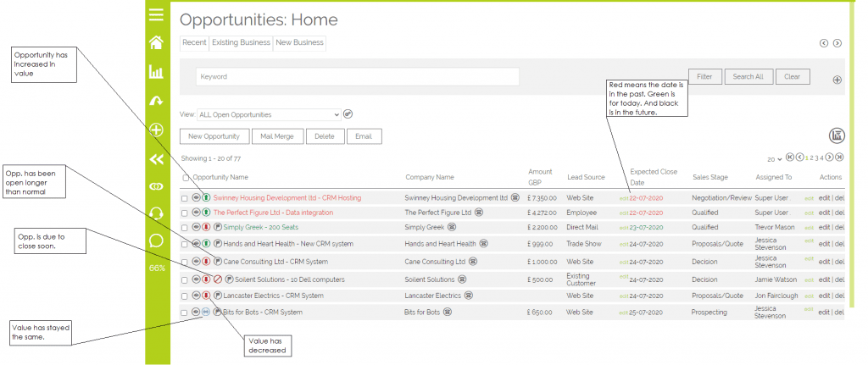Open the 20 rows-per-page dropdown

point(772,158)
